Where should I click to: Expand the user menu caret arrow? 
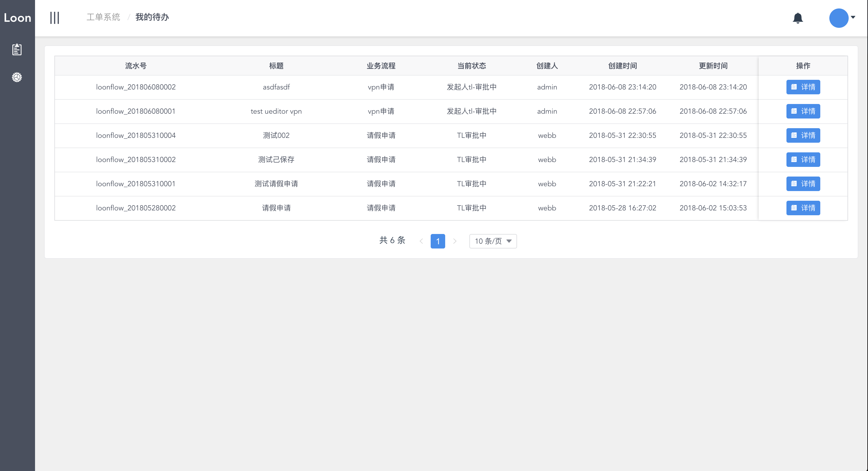coord(853,17)
